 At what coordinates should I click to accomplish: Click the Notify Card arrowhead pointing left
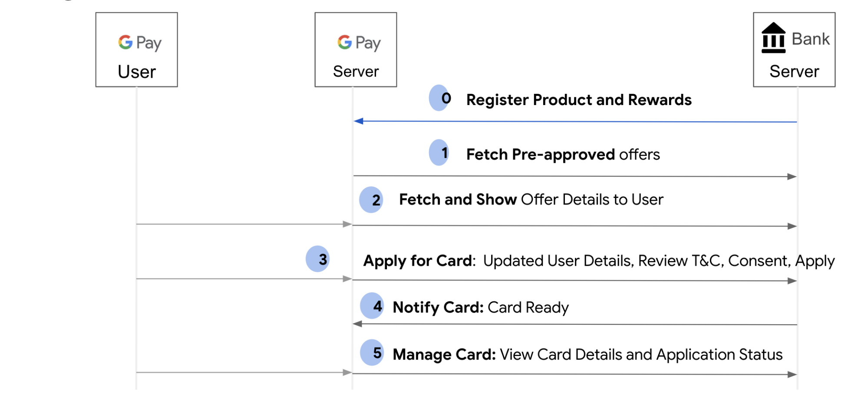coord(357,324)
